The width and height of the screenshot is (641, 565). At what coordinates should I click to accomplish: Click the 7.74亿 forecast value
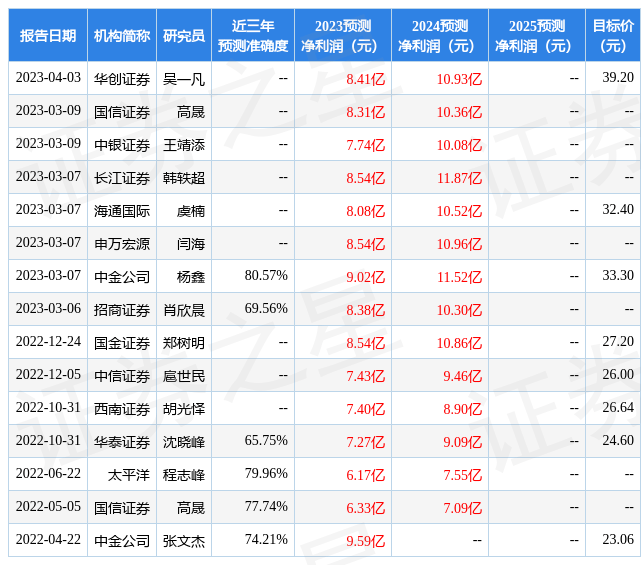point(365,145)
